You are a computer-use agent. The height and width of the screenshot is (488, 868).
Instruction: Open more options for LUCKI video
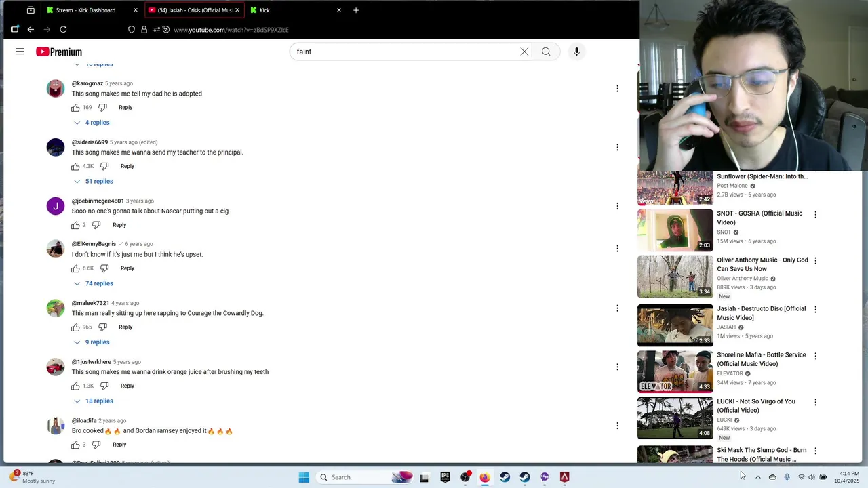tap(815, 402)
